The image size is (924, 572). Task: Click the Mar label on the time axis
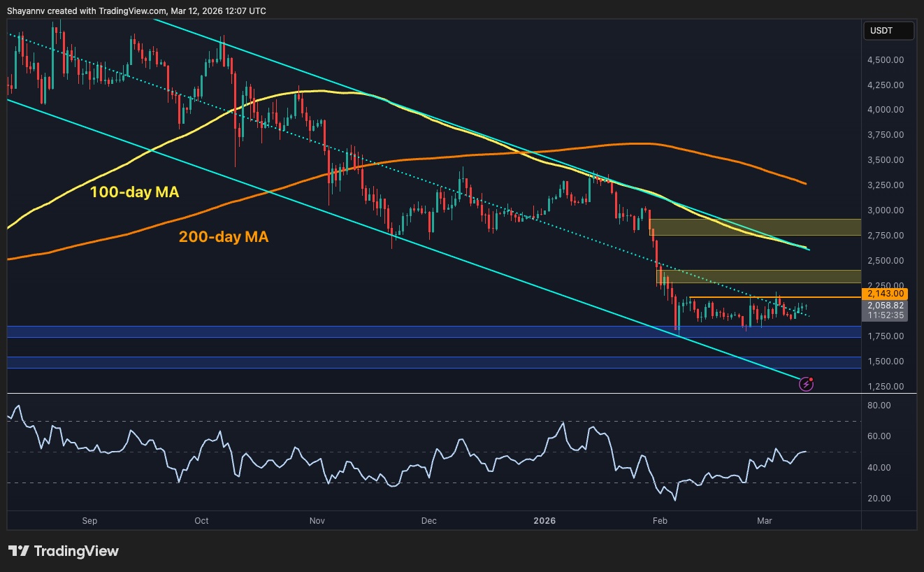click(x=764, y=520)
